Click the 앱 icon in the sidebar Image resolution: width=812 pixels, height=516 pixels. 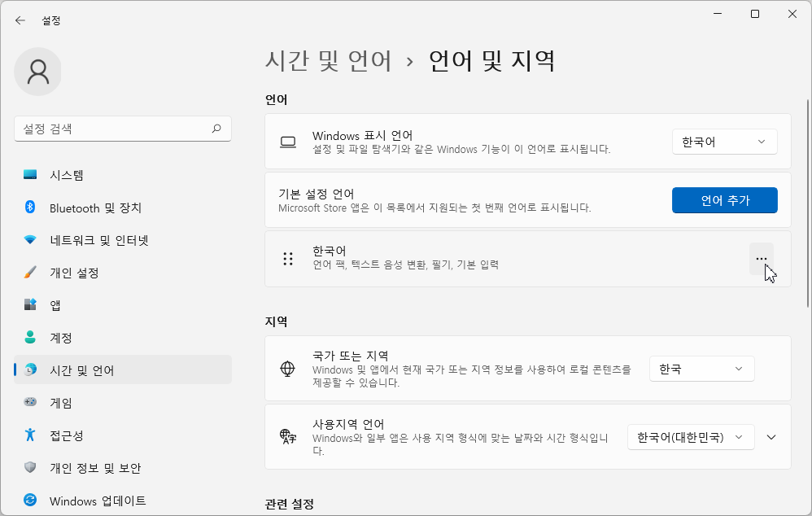pos(30,304)
